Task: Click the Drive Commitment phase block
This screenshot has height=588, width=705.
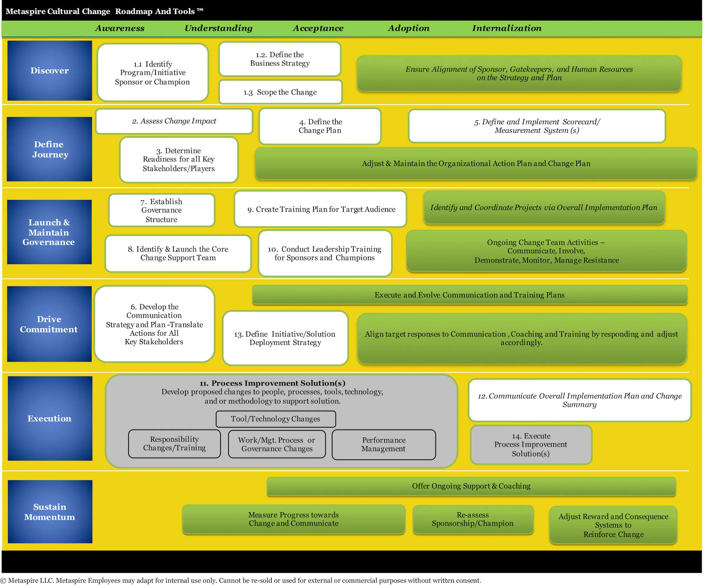Action: pyautogui.click(x=49, y=324)
